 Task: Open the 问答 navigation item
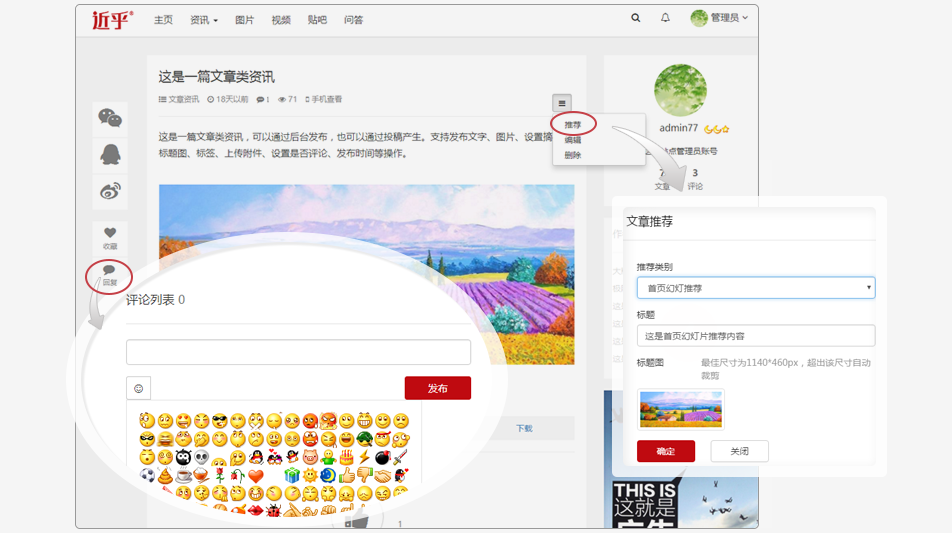click(x=353, y=20)
